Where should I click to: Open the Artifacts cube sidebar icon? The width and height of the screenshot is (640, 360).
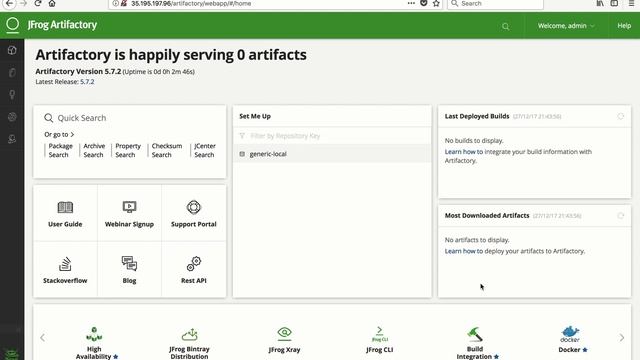point(12,50)
